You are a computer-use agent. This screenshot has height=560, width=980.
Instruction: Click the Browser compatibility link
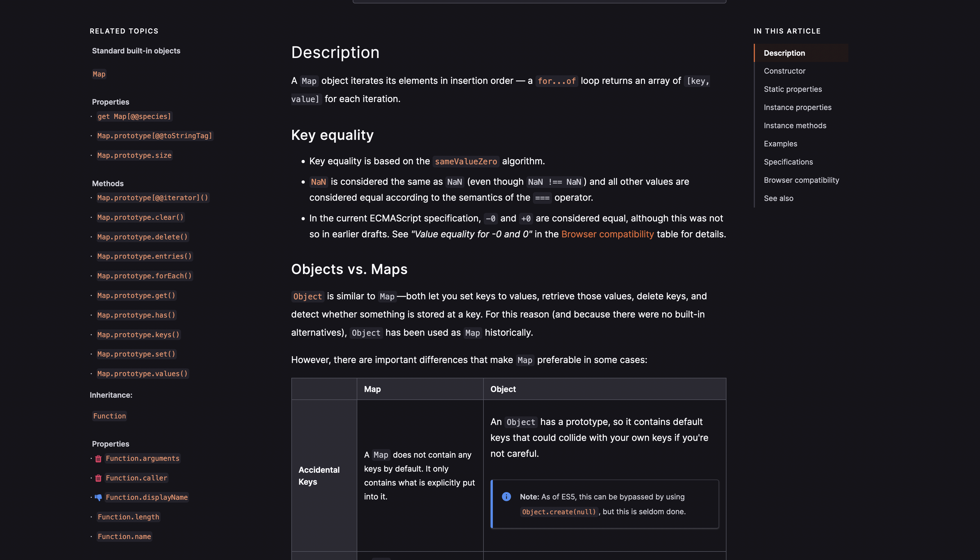click(607, 234)
